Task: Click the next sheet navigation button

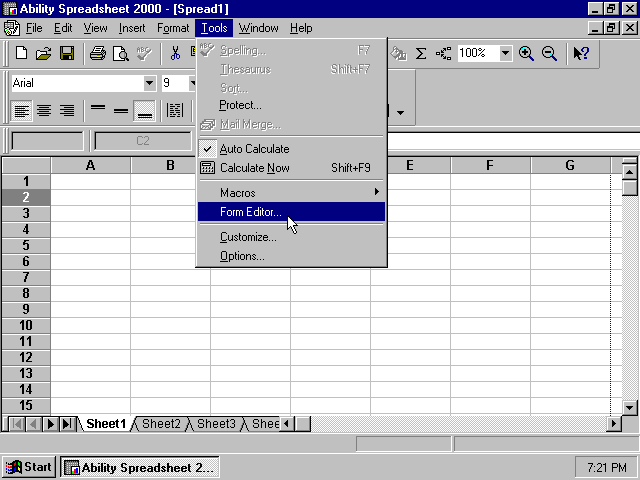Action: (51, 424)
